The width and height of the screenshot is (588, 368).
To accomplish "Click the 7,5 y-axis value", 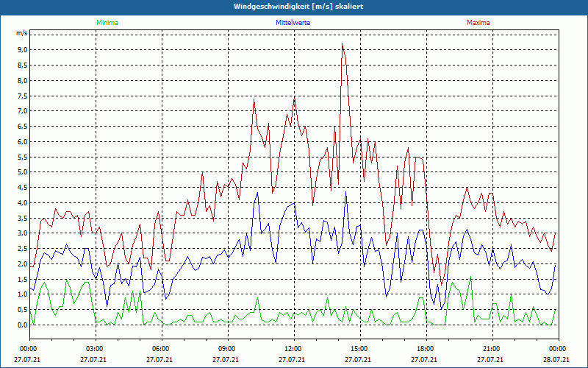I will (23, 96).
